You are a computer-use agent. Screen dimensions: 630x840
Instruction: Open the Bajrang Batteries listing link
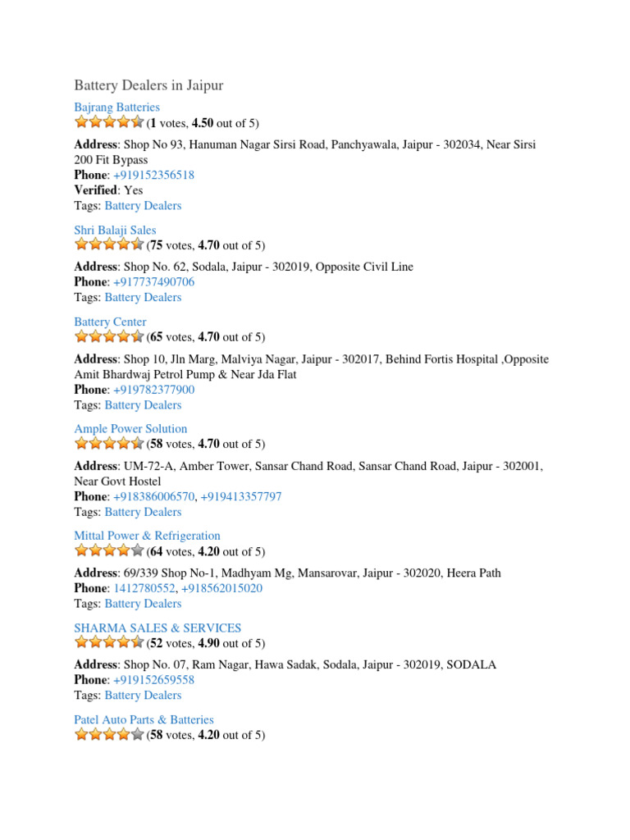[116, 107]
